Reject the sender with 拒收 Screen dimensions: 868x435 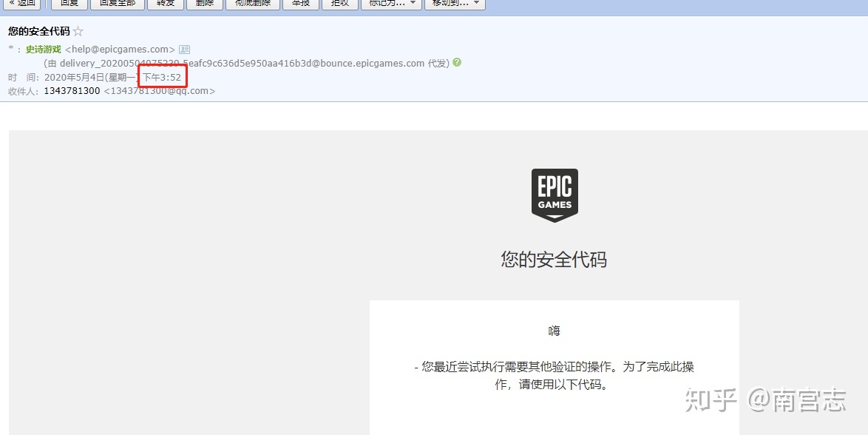[340, 3]
